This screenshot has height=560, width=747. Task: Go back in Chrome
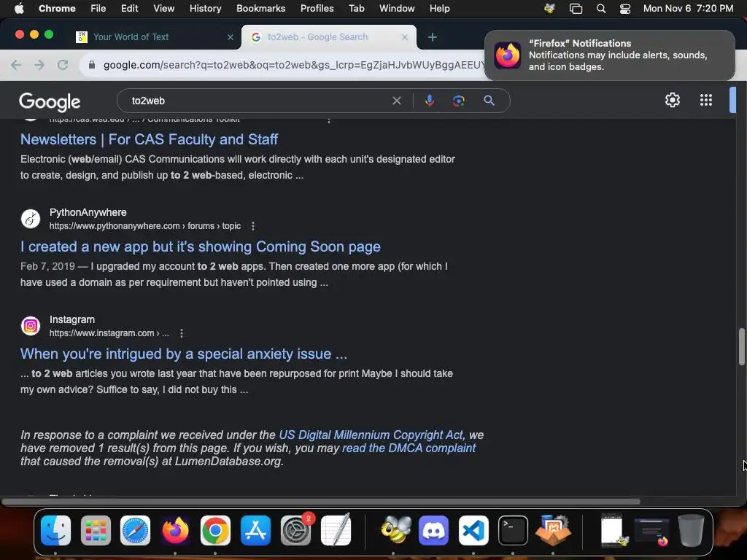coord(16,65)
